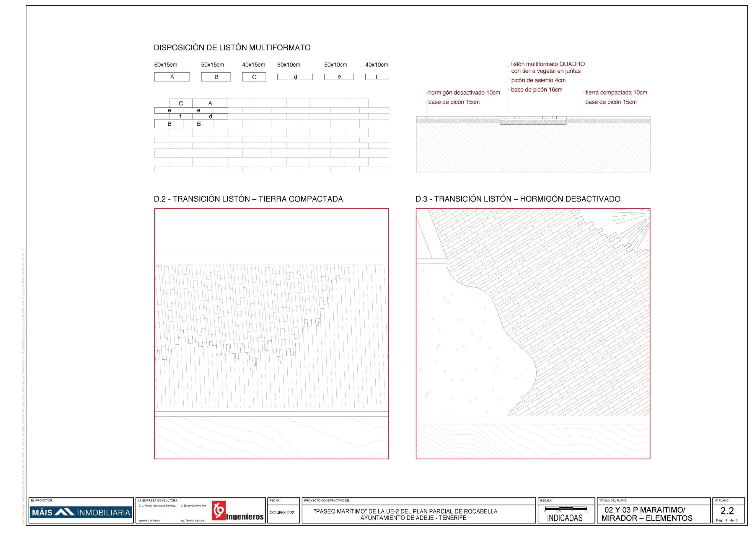Click the plan number 2.2 box
The image size is (756, 534).
(727, 511)
